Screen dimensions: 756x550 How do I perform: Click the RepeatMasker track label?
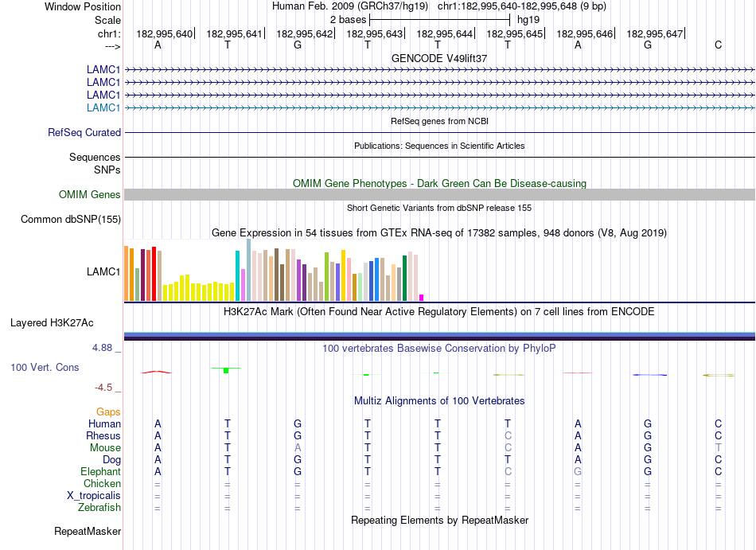coord(88,531)
